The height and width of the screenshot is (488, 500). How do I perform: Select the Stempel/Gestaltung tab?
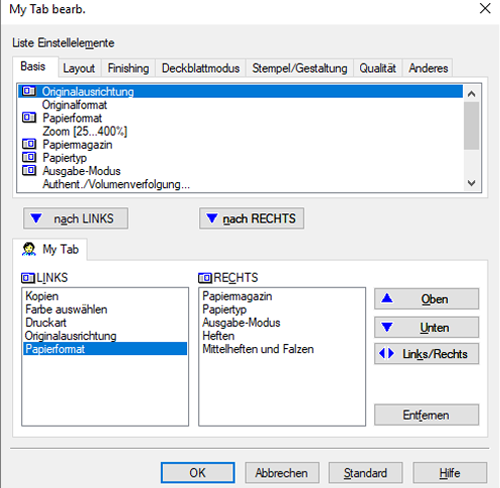coord(300,68)
